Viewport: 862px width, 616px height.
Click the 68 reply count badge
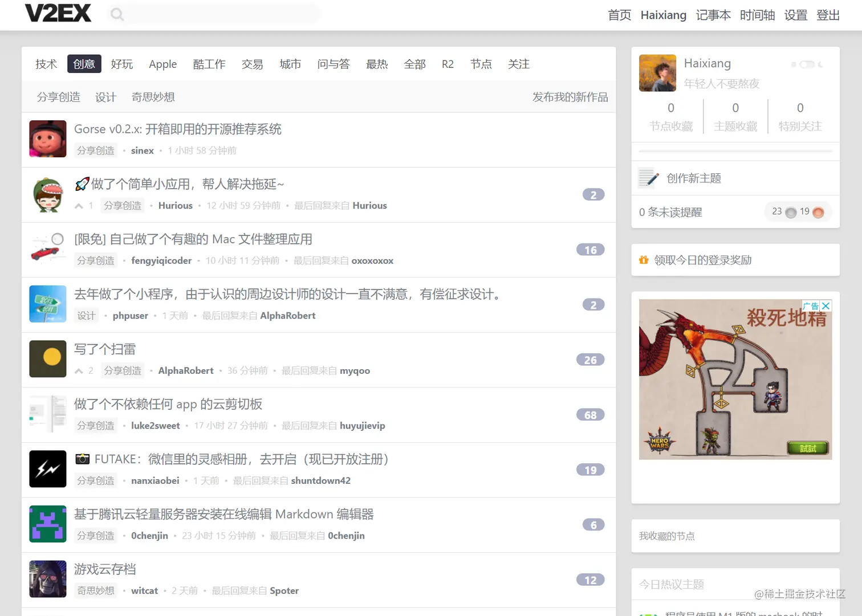click(x=591, y=415)
